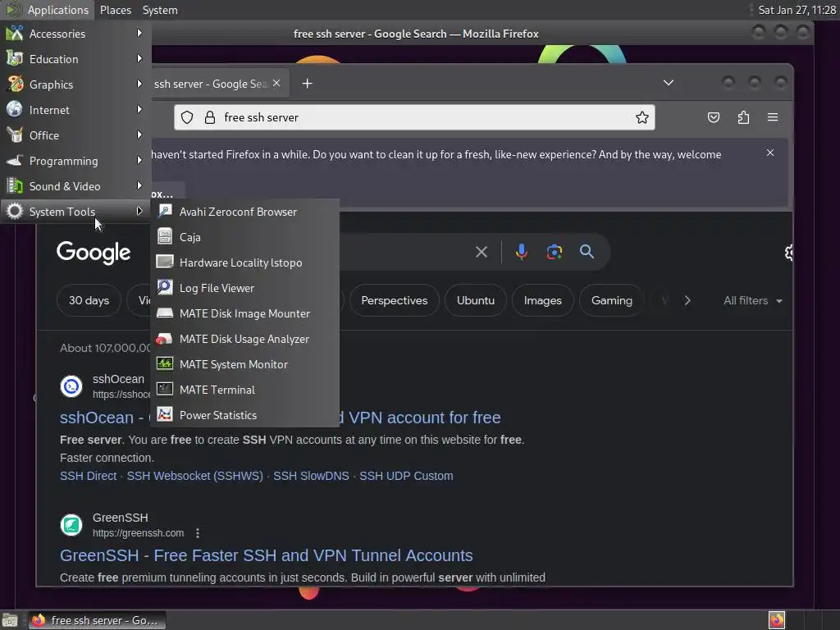Viewport: 840px width, 630px height.
Task: Open the Sound & Video submenu
Action: (x=75, y=186)
